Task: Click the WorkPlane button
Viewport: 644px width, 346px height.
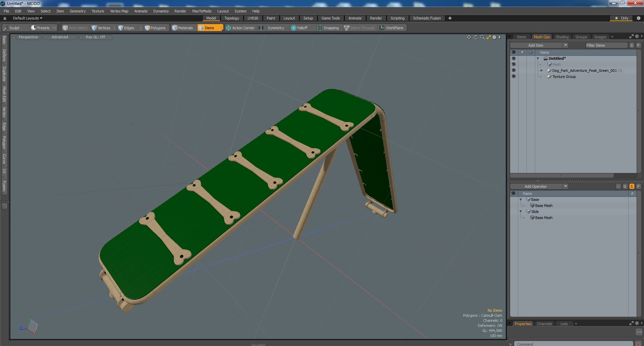Action: (392, 28)
